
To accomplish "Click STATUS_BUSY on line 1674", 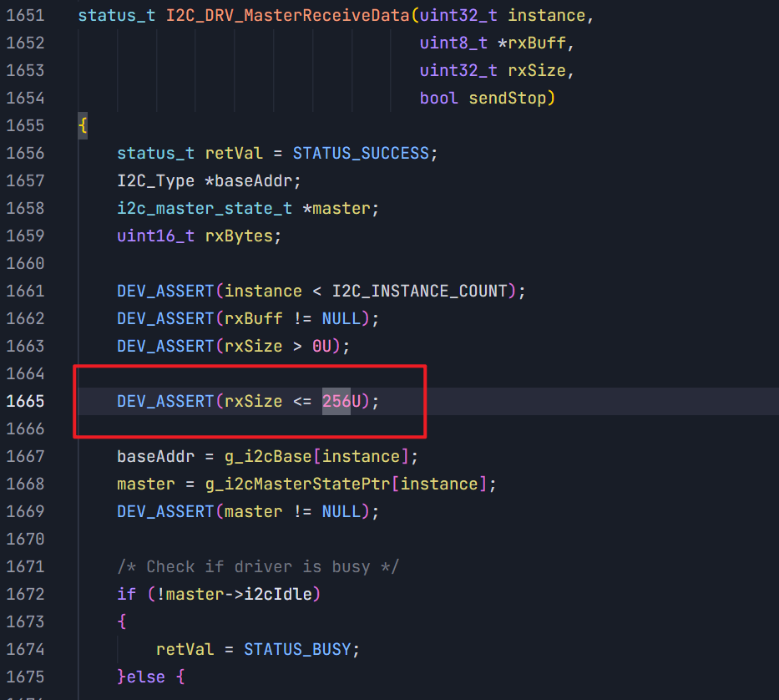I will [x=297, y=649].
